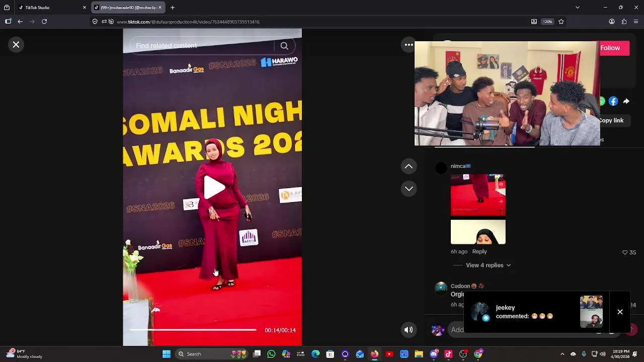Open a new browser tab
Image resolution: width=644 pixels, height=362 pixels.
[173, 8]
